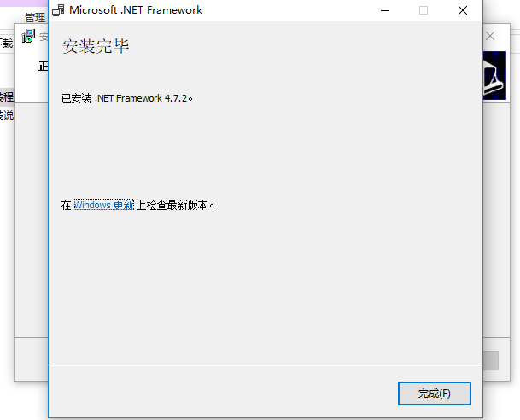
Task: Open the Windows 更新 link
Action: (x=104, y=205)
